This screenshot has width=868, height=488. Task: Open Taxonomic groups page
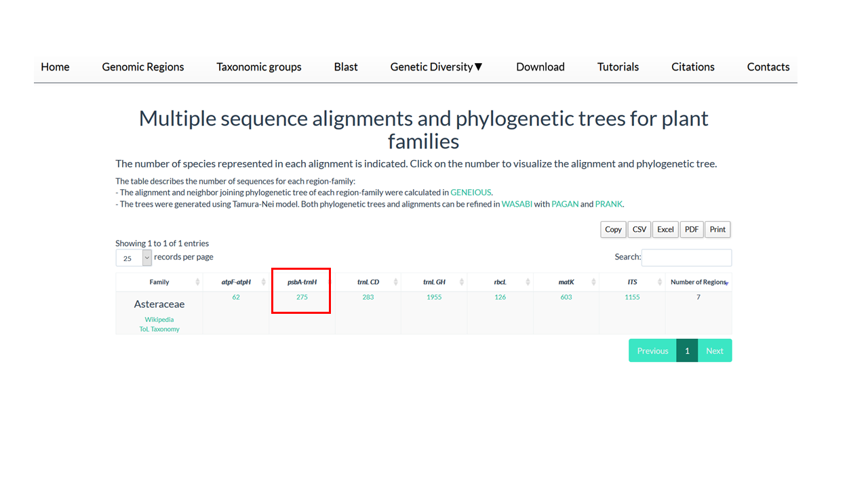coord(259,66)
